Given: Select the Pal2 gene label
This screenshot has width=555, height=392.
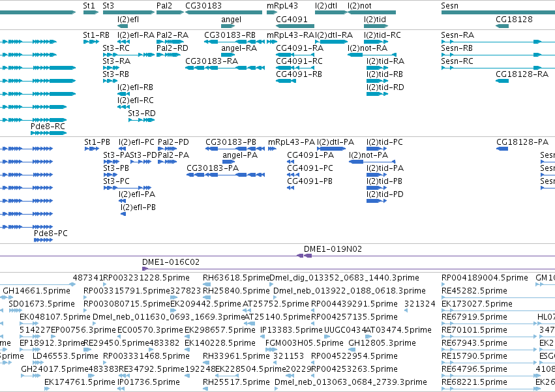Looking at the screenshot, I should (x=164, y=6).
